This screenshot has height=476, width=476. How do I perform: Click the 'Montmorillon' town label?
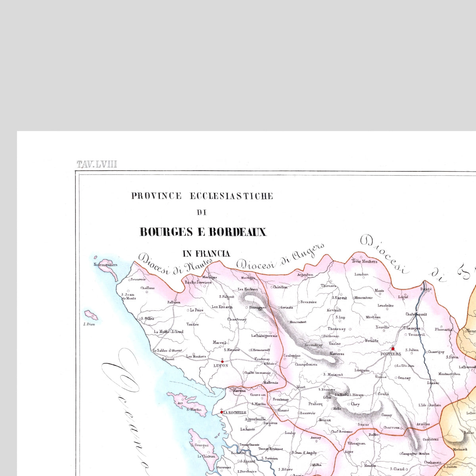(449, 374)
